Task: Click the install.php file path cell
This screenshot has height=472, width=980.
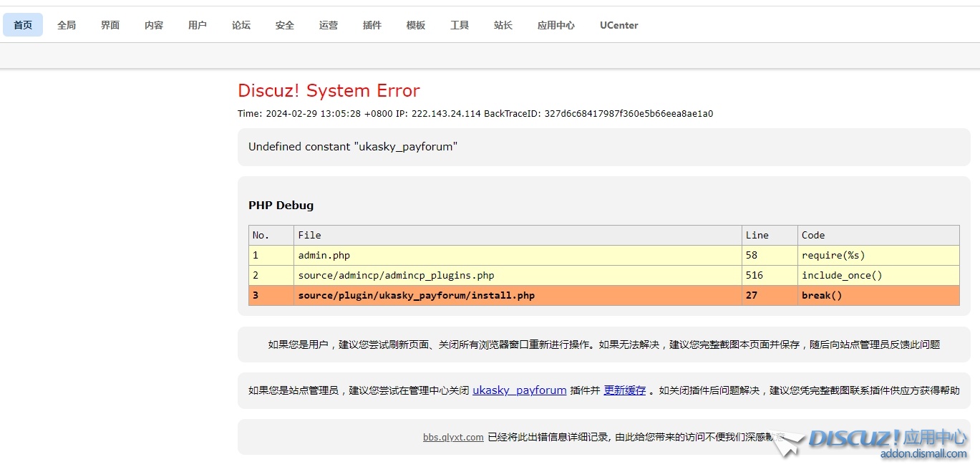Action: [518, 295]
